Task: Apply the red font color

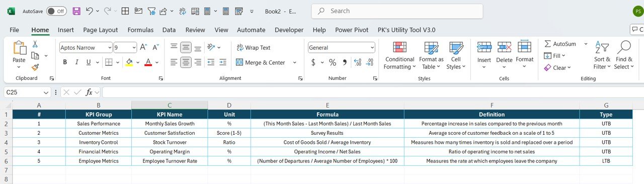Action: [148, 62]
